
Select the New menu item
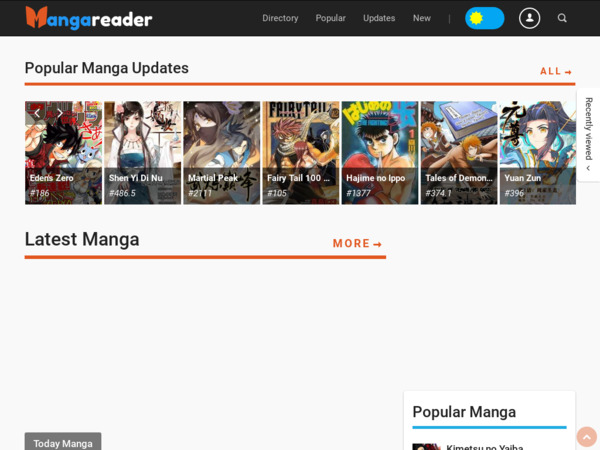click(x=422, y=18)
